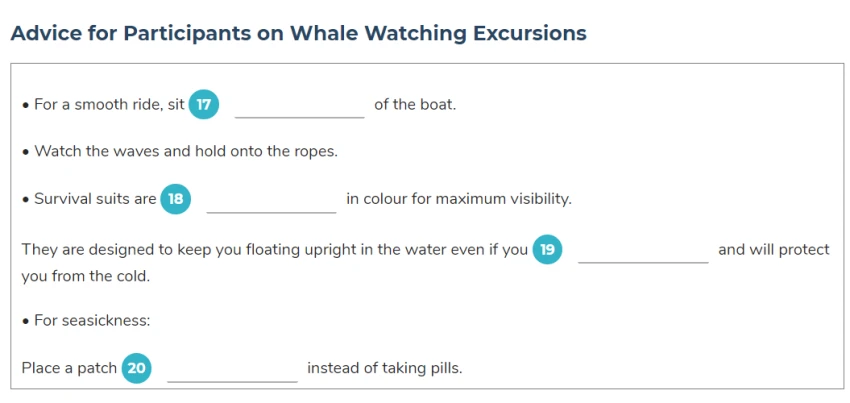
Task: Click the 'For seasickness:' bullet text
Action: (x=86, y=321)
